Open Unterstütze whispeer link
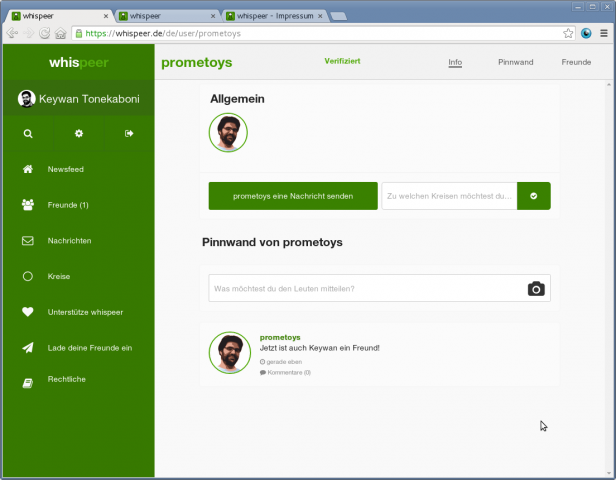Image resolution: width=616 pixels, height=480 pixels. pos(85,312)
